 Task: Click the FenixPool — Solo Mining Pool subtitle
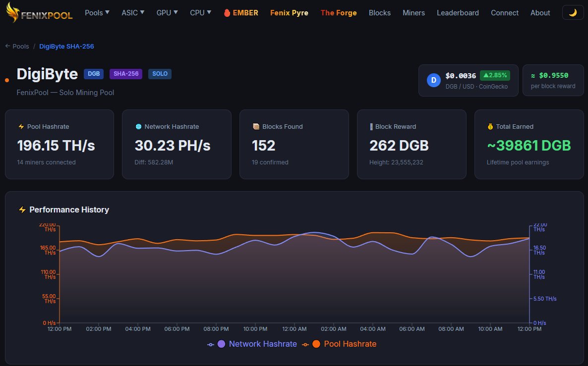point(65,93)
